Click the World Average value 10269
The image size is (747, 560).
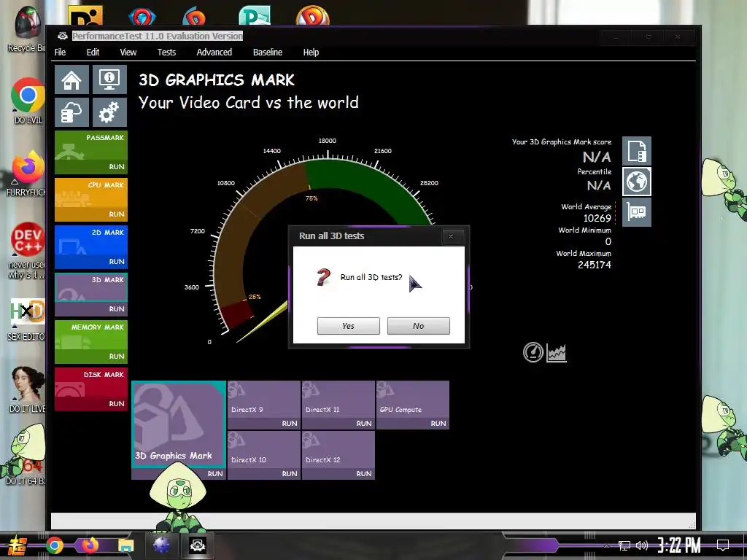(x=597, y=218)
